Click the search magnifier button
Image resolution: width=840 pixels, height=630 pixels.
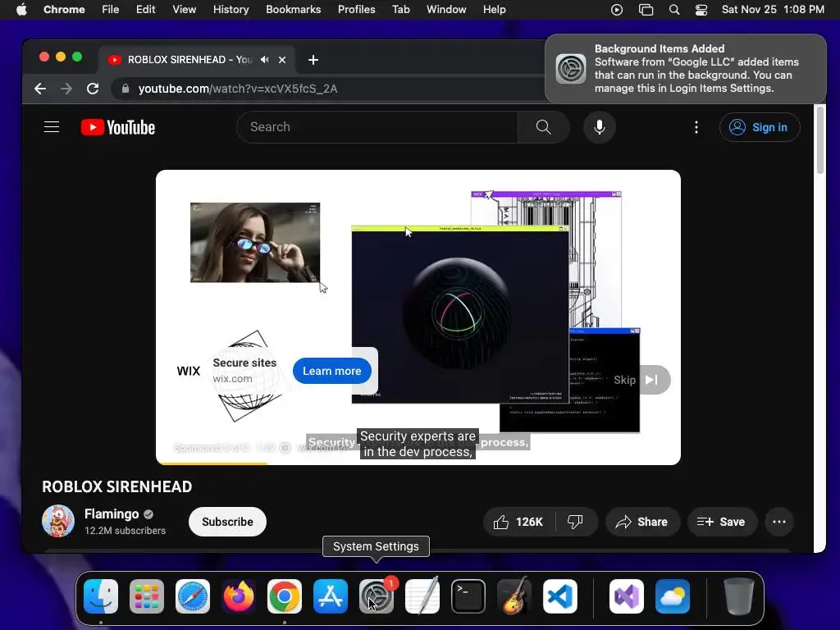(x=543, y=127)
